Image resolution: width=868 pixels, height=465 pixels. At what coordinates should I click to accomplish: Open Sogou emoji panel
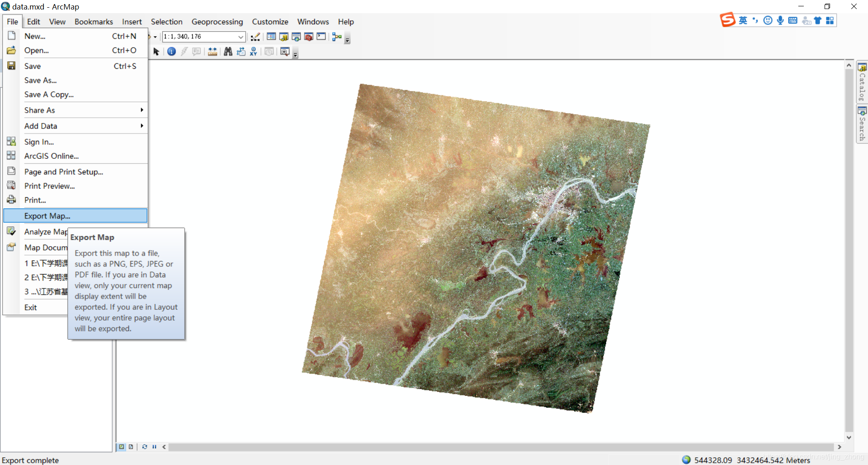pos(768,20)
